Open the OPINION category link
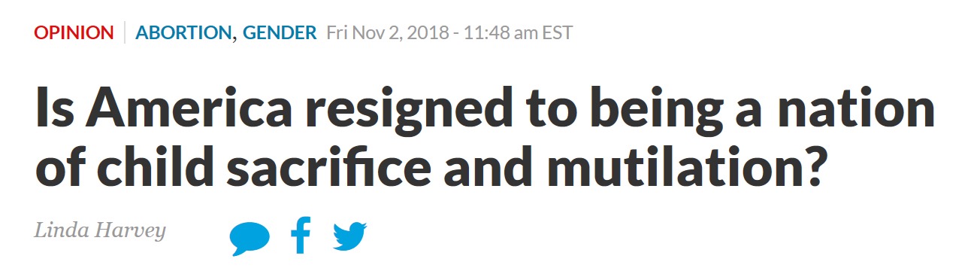 click(74, 33)
